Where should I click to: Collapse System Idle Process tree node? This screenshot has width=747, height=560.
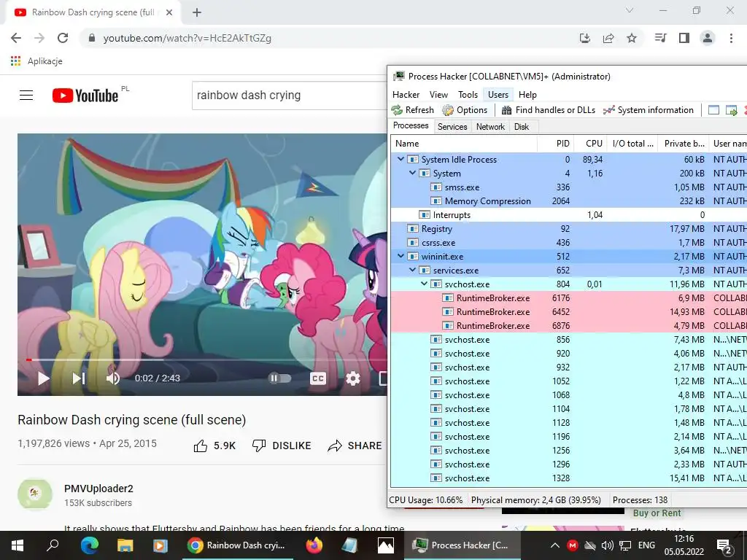400,159
